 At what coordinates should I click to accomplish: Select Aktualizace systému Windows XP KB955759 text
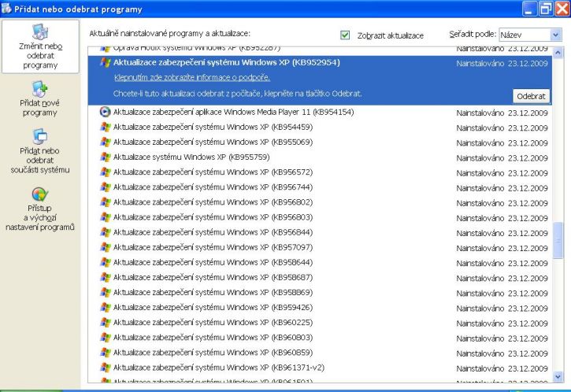pos(191,157)
